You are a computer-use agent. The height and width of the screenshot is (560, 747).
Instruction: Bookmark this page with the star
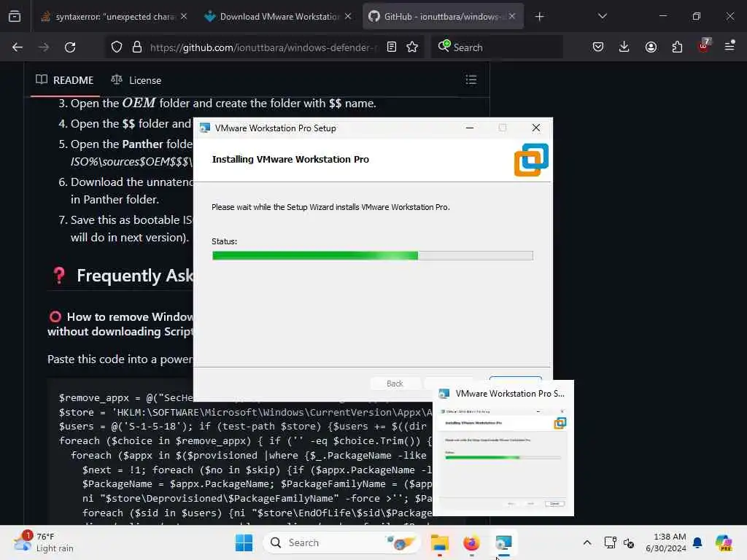(x=412, y=47)
